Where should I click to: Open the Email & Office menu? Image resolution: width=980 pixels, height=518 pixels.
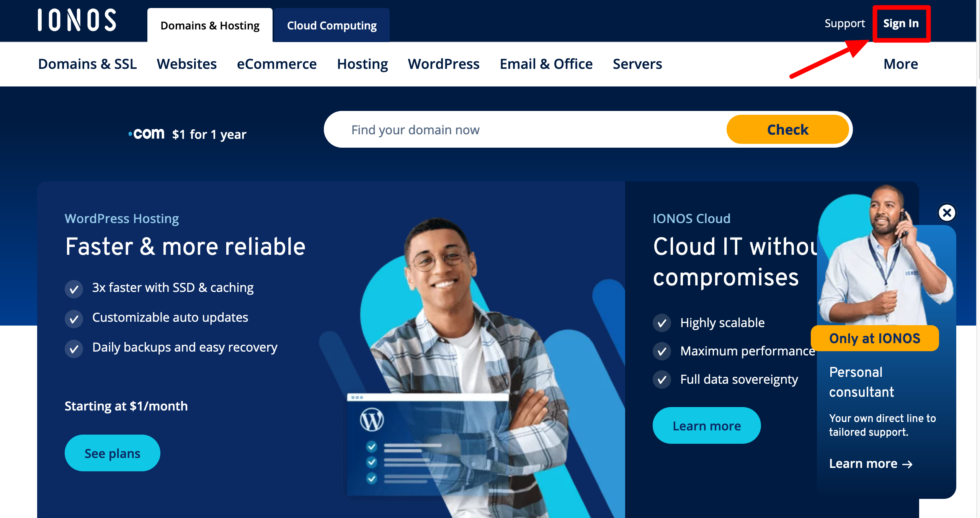(x=546, y=64)
